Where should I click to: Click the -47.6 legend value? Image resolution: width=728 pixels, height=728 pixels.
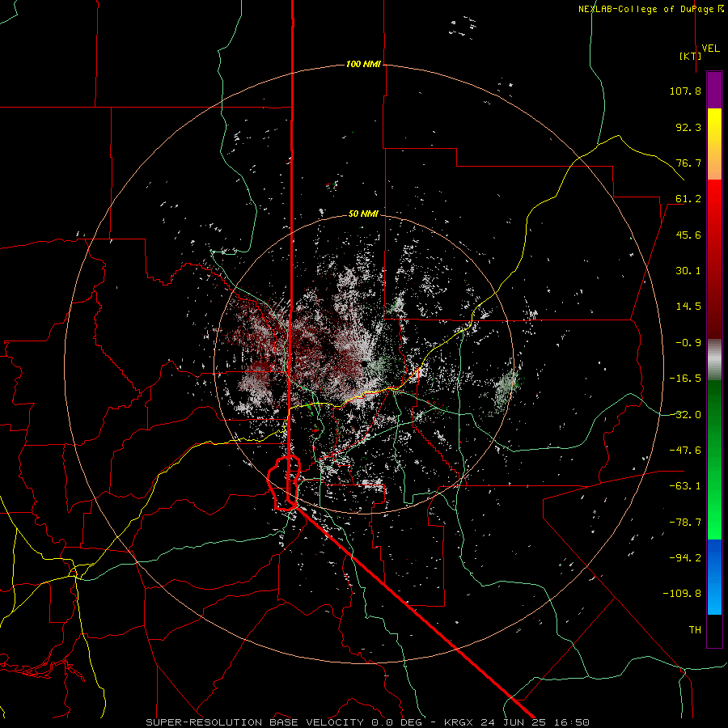685,451
